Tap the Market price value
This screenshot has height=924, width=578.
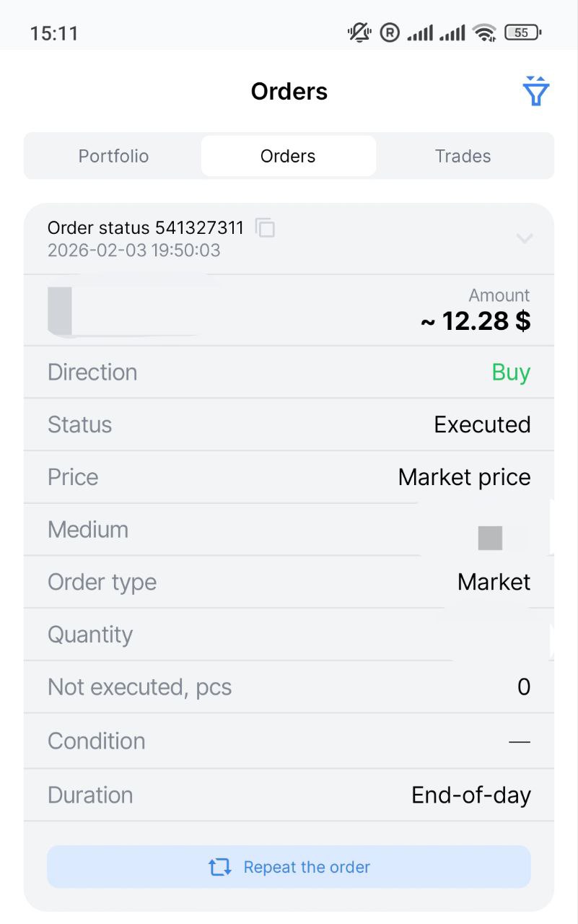tap(464, 477)
